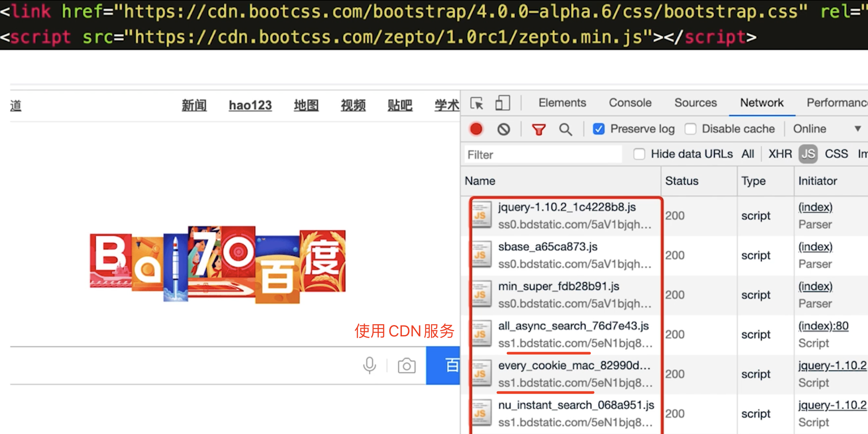Select the jquery-1.10.2_1c4228b8.js request row
868x434 pixels.
[566, 216]
